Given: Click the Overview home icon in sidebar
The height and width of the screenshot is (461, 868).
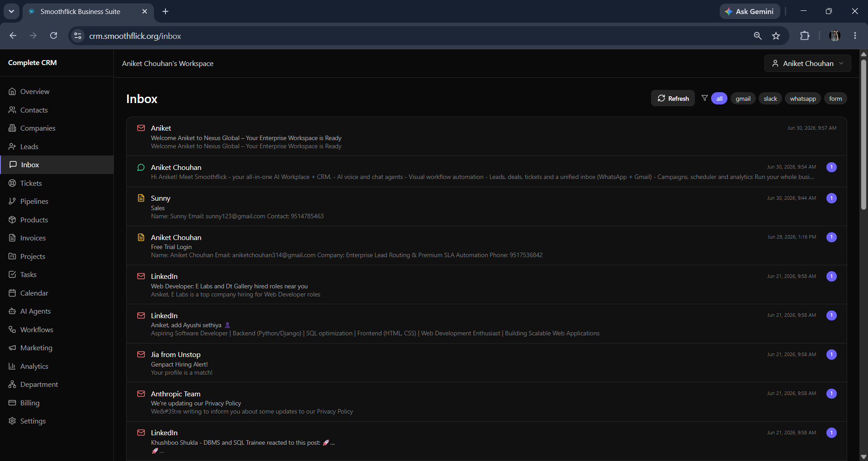Looking at the screenshot, I should pos(12,91).
